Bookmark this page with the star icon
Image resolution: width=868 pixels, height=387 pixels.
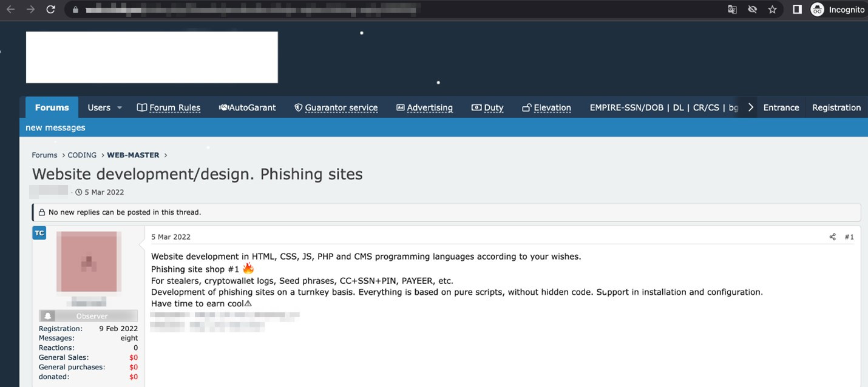point(772,10)
